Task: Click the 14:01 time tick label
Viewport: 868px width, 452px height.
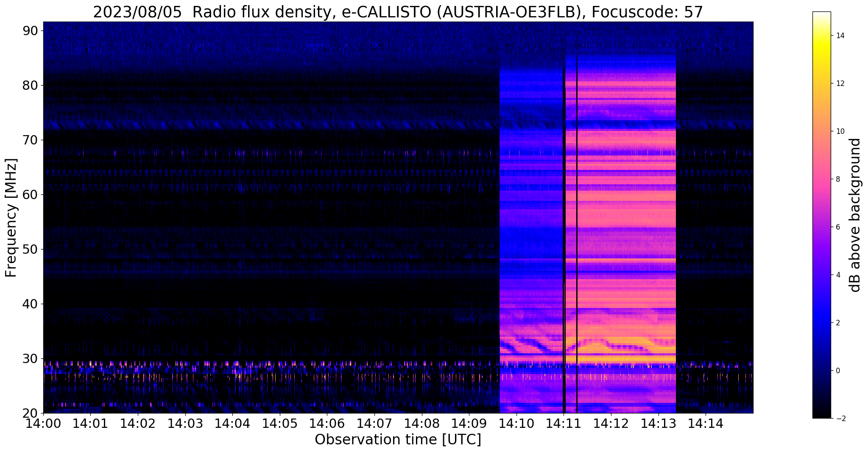Action: tap(91, 423)
